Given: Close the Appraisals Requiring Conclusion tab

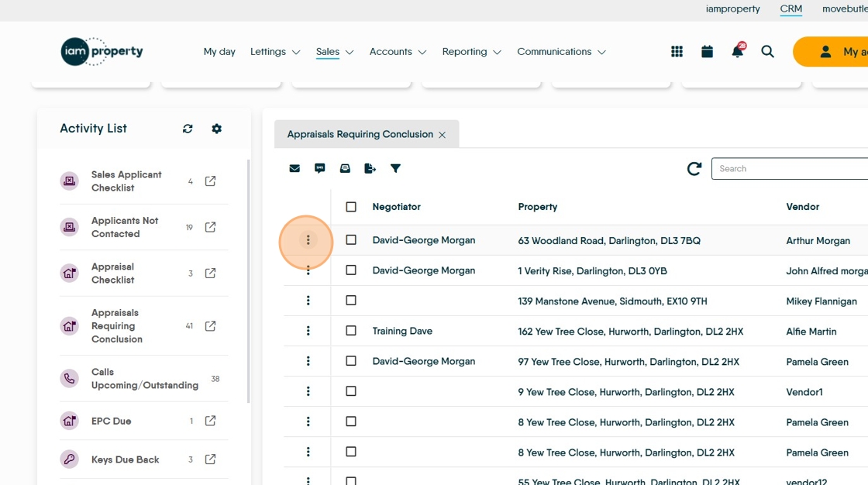Looking at the screenshot, I should coord(443,135).
